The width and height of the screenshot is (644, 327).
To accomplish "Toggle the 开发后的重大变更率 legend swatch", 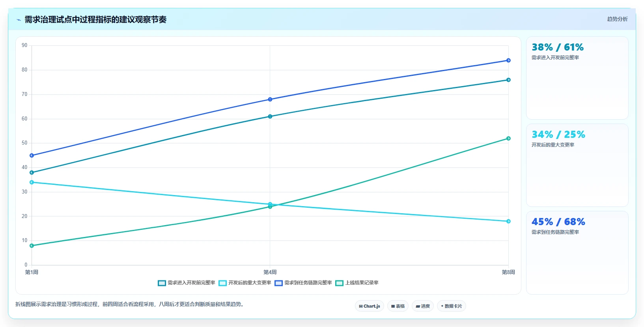I will coord(222,283).
